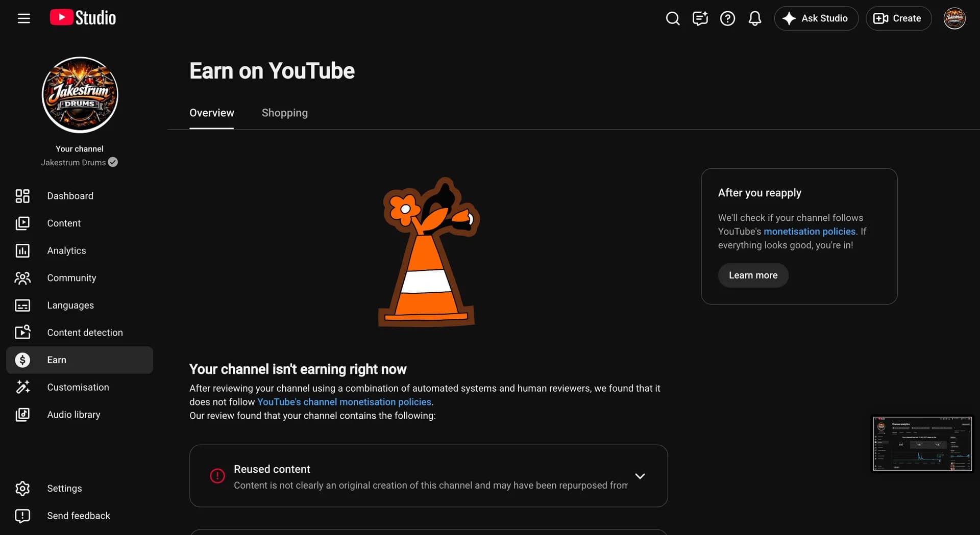Image resolution: width=980 pixels, height=535 pixels.
Task: Click the Reused content heading
Action: 272,469
